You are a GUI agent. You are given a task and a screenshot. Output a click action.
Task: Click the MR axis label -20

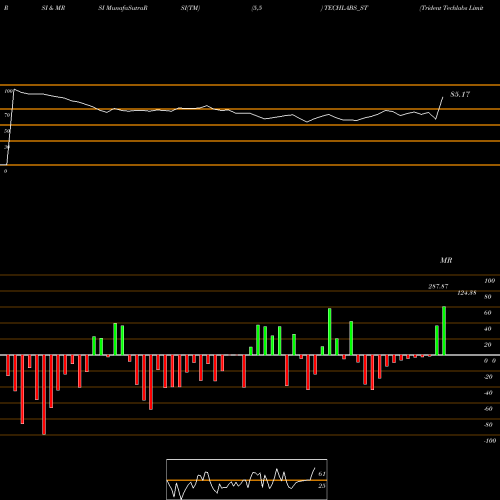(488, 377)
